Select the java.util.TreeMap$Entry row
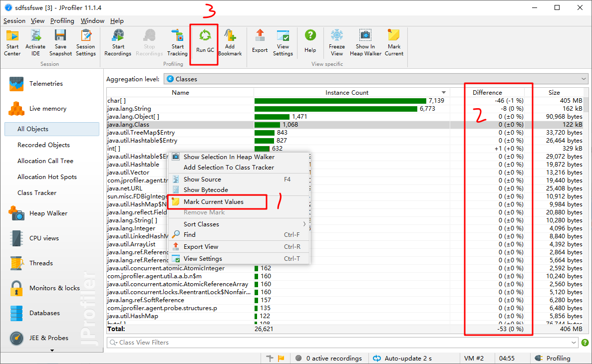Viewport: 592px width, 364px height. click(345, 133)
